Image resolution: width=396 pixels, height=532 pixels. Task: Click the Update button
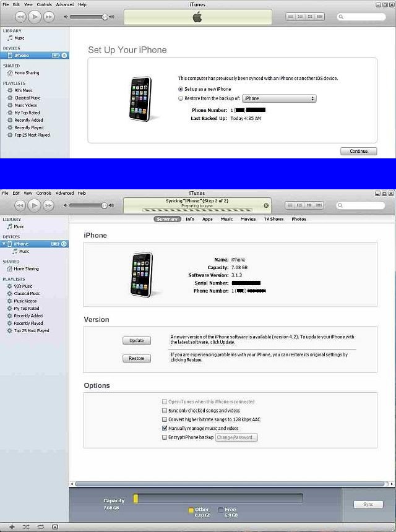coord(137,341)
